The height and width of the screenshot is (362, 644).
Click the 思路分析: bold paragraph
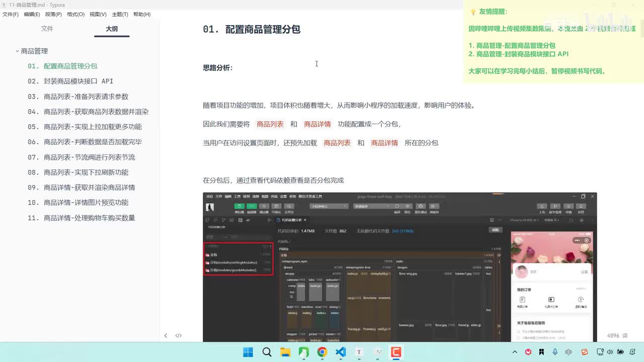(218, 67)
